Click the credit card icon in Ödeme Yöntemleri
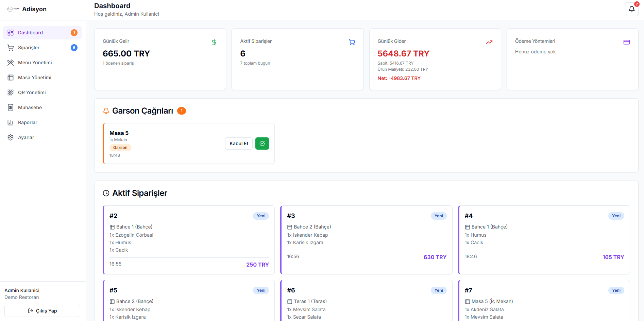This screenshot has width=644, height=321. [627, 42]
